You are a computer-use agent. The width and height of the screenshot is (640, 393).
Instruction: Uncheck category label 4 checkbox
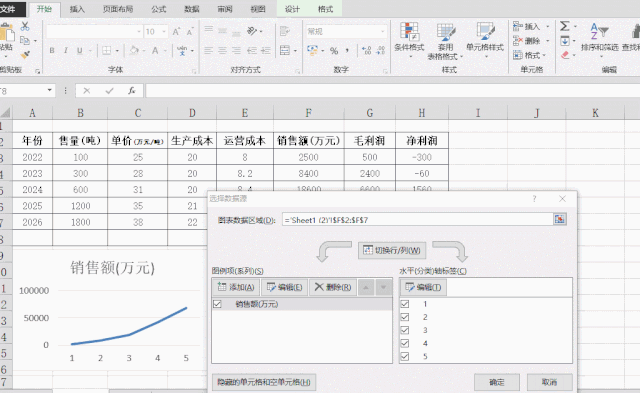[404, 343]
